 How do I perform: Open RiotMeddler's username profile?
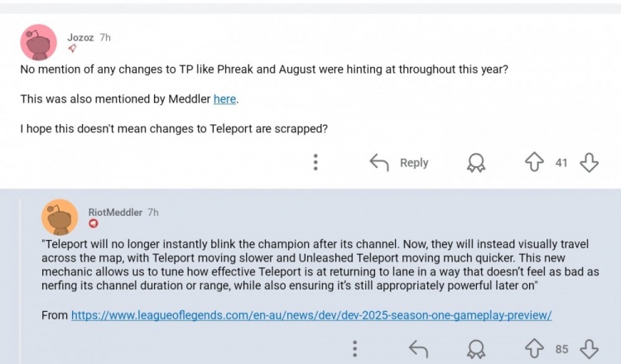[115, 213]
